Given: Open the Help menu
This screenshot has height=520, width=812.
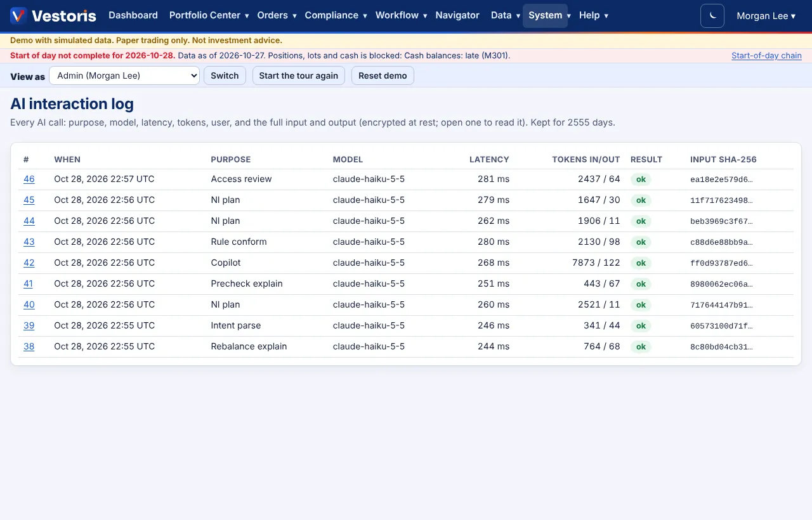Looking at the screenshot, I should (594, 15).
